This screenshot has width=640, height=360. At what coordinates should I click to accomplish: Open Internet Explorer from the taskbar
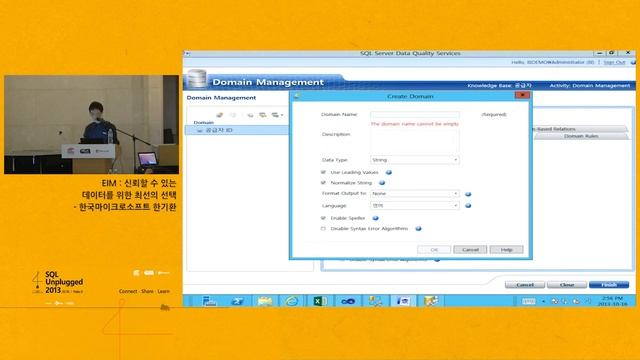[292, 301]
